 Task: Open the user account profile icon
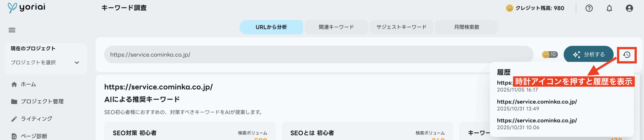629,8
